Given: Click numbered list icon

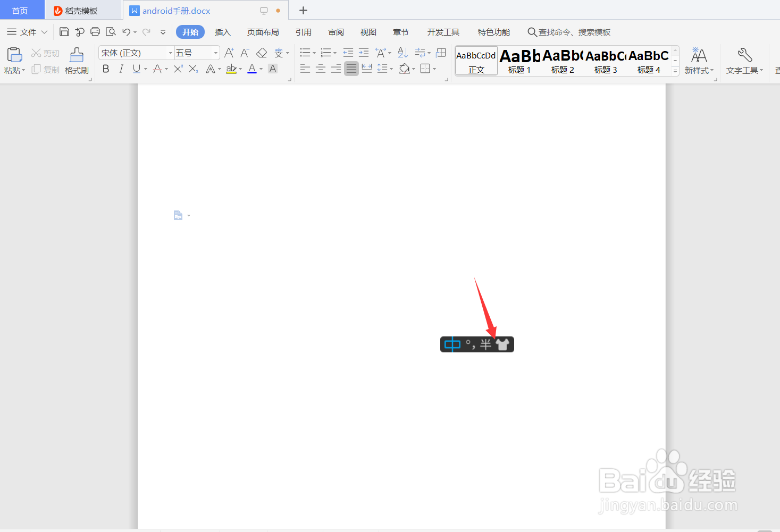Looking at the screenshot, I should pyautogui.click(x=326, y=53).
